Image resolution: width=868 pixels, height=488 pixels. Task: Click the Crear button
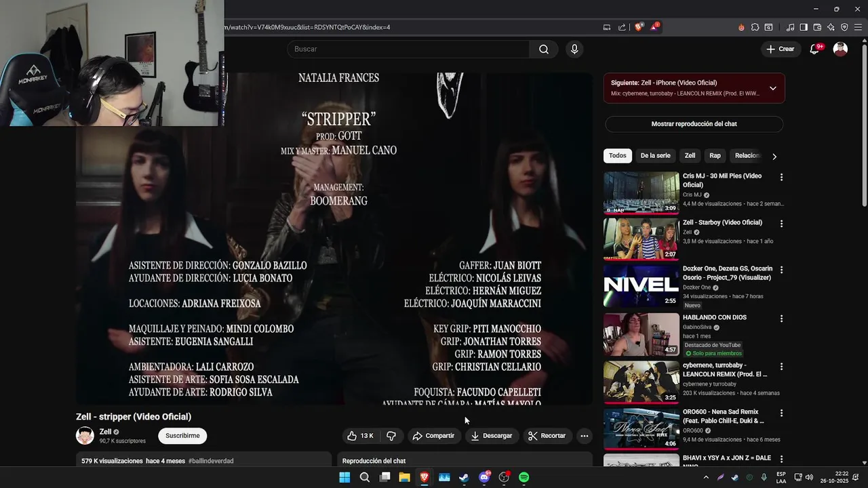[x=780, y=49]
